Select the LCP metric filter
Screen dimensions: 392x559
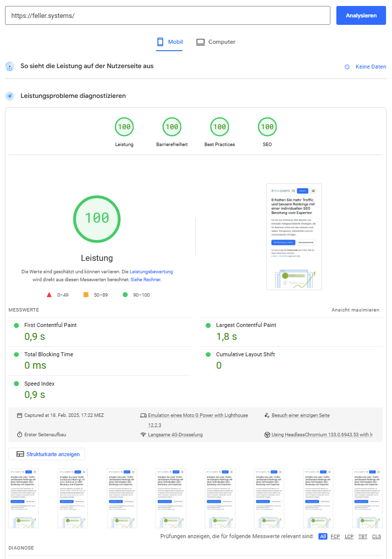coord(349,537)
